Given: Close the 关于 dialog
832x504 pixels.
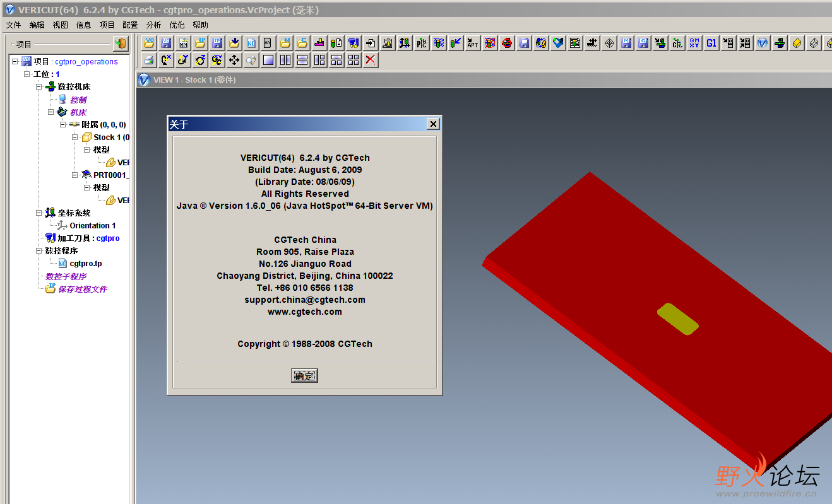Looking at the screenshot, I should tap(433, 124).
